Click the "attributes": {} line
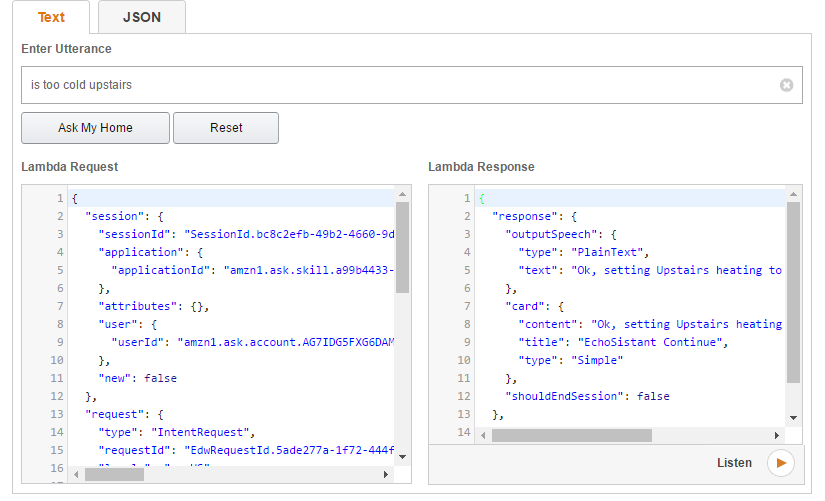The width and height of the screenshot is (825, 501). click(x=154, y=306)
